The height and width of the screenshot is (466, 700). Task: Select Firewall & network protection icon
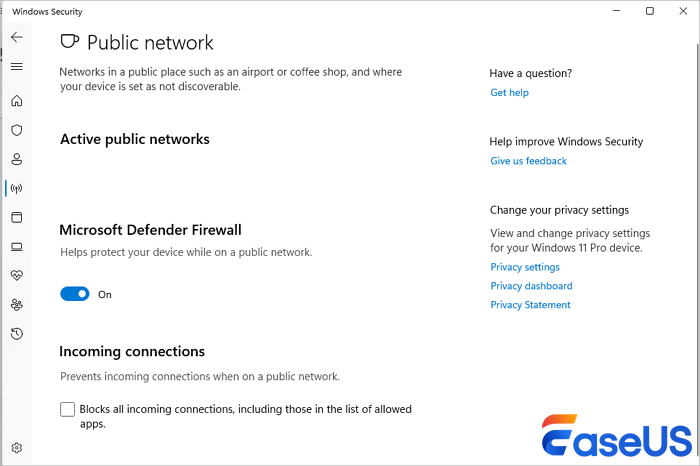[16, 188]
